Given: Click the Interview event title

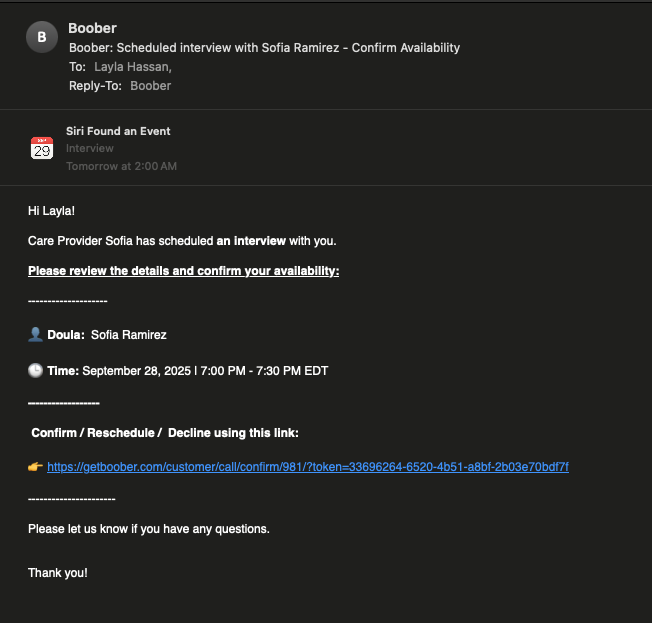Looking at the screenshot, I should pyautogui.click(x=90, y=149).
